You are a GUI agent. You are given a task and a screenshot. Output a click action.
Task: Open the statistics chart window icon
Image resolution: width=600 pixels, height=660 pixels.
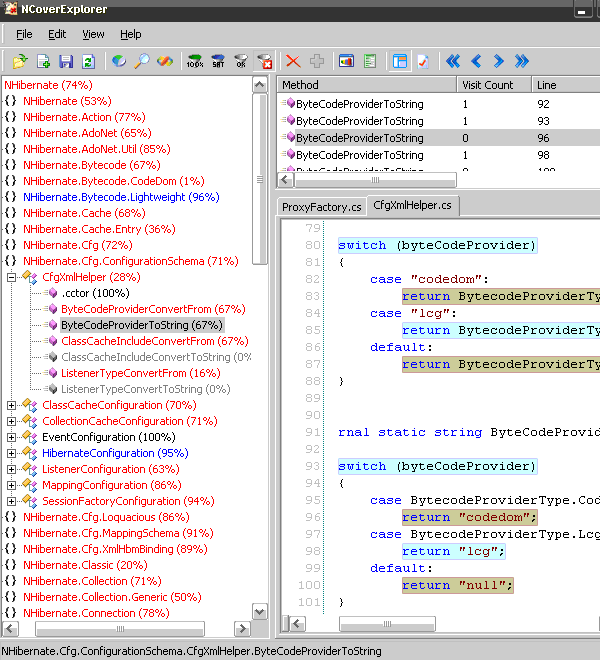pos(346,61)
